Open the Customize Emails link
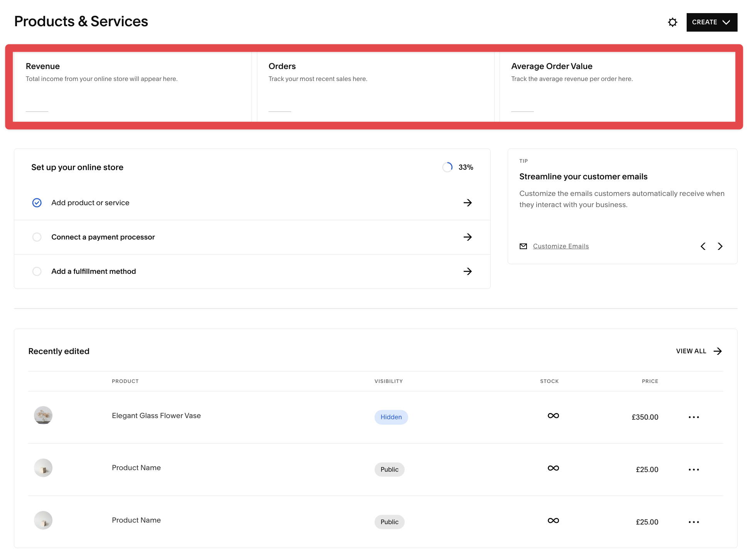 point(560,246)
